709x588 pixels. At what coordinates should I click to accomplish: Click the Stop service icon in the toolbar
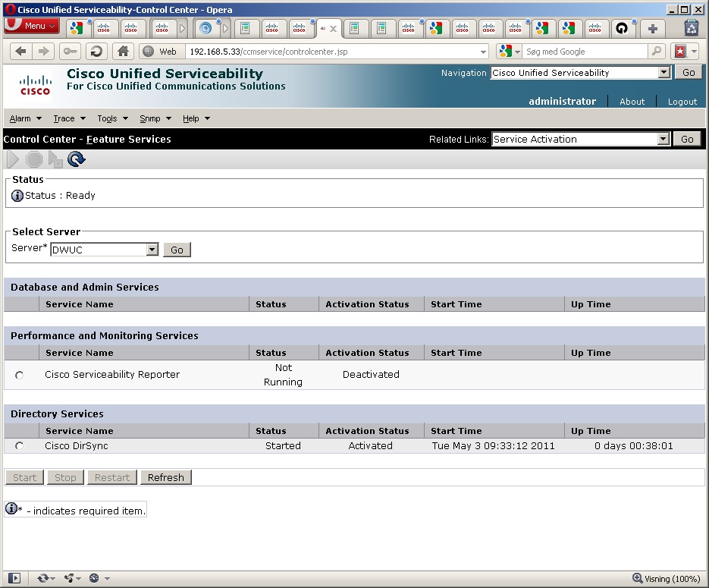(34, 159)
